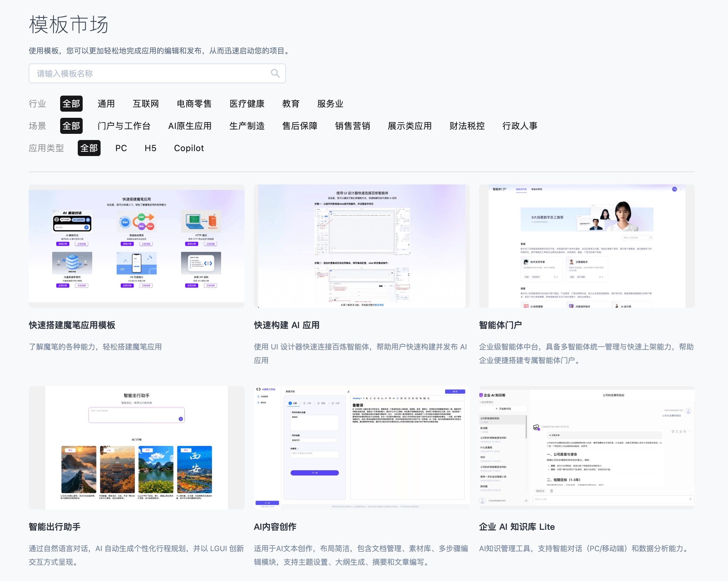Choose the 销售营销 scene filter
Screen dimensions: 728x581
pyautogui.click(x=352, y=126)
